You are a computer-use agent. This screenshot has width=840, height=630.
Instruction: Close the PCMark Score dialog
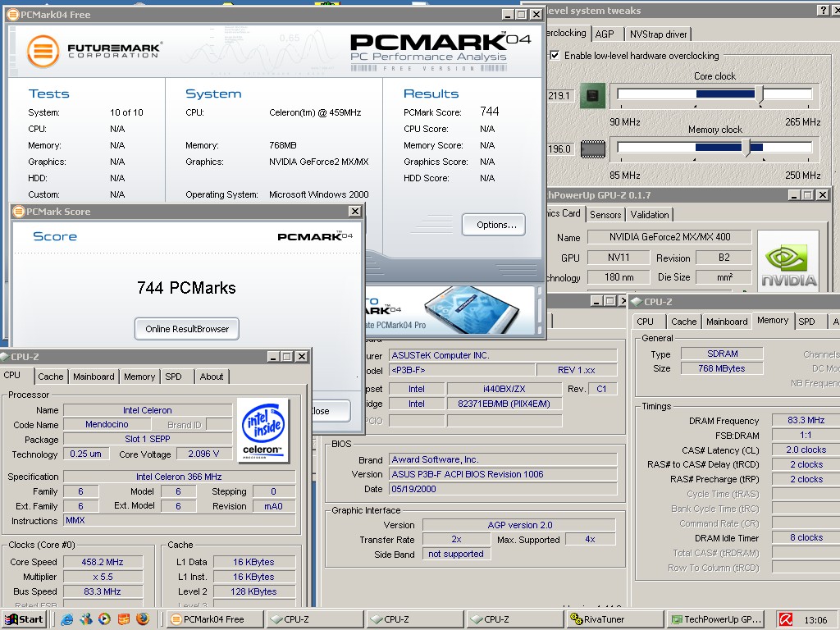[x=354, y=212]
